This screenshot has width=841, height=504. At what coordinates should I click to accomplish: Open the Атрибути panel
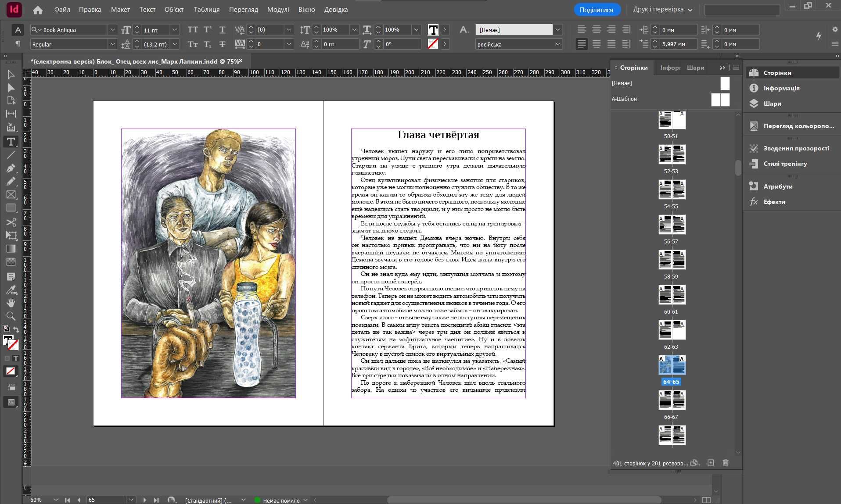pyautogui.click(x=778, y=186)
